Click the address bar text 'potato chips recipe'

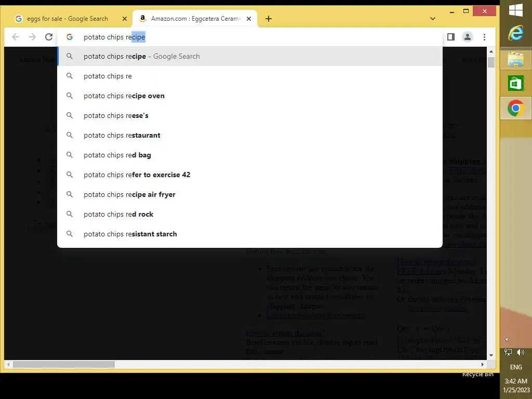coord(114,37)
